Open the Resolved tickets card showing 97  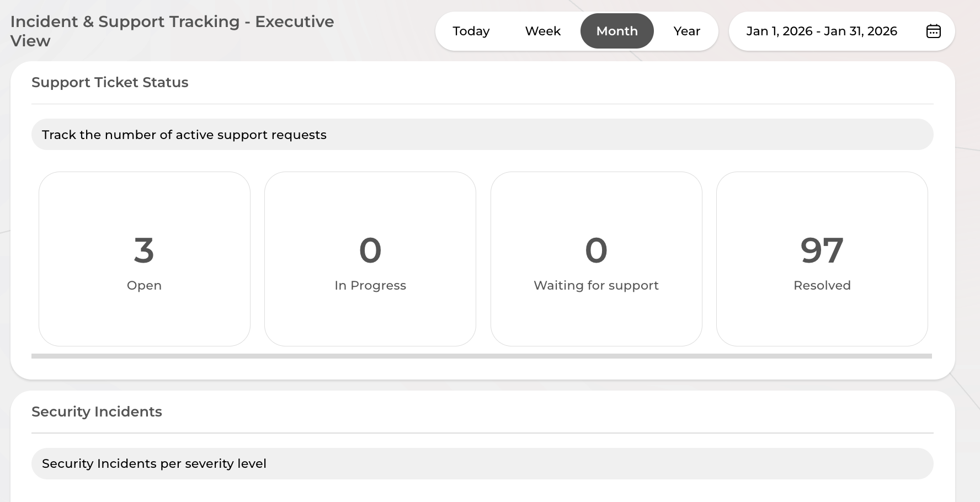point(822,258)
